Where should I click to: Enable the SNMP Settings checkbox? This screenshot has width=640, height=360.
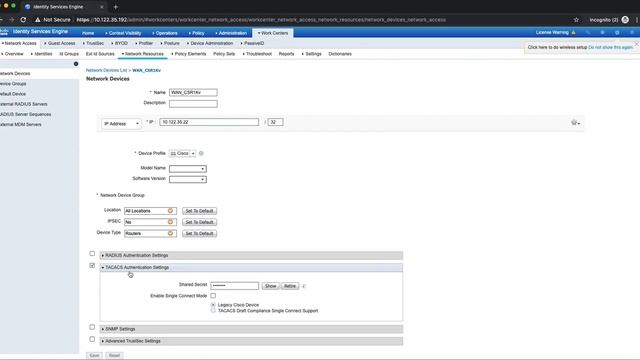(92, 327)
